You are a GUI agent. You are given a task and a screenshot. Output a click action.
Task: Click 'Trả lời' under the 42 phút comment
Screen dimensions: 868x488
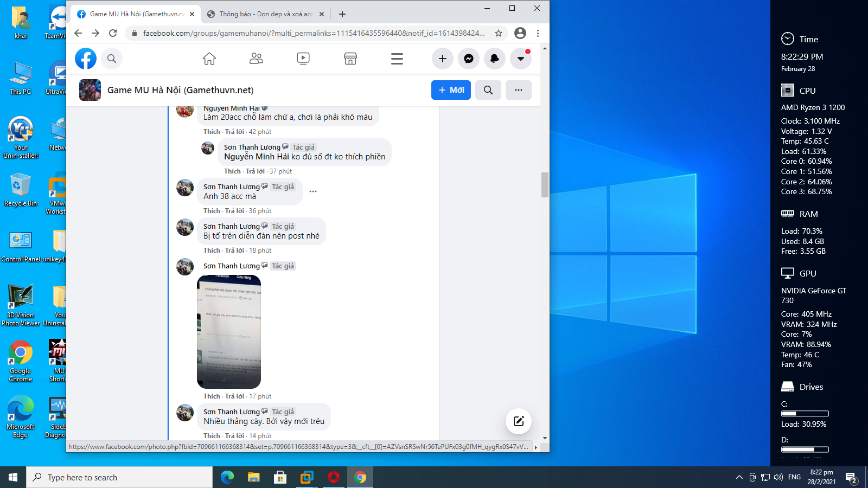pyautogui.click(x=234, y=132)
